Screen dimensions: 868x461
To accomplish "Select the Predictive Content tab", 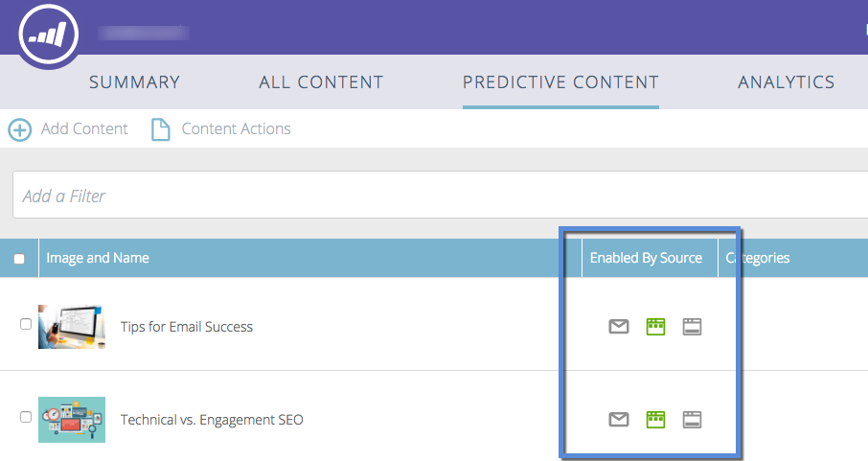I will pos(560,82).
